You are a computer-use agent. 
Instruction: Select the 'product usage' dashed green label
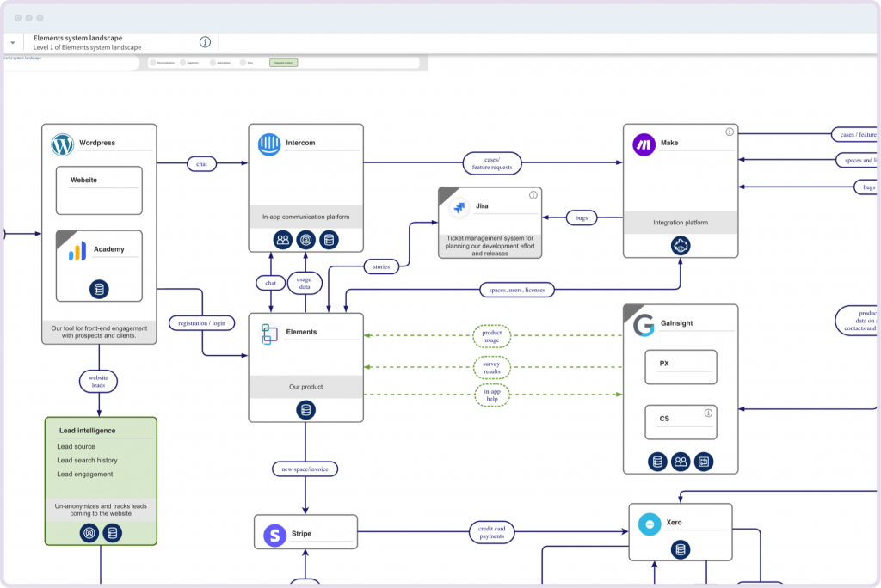point(491,335)
